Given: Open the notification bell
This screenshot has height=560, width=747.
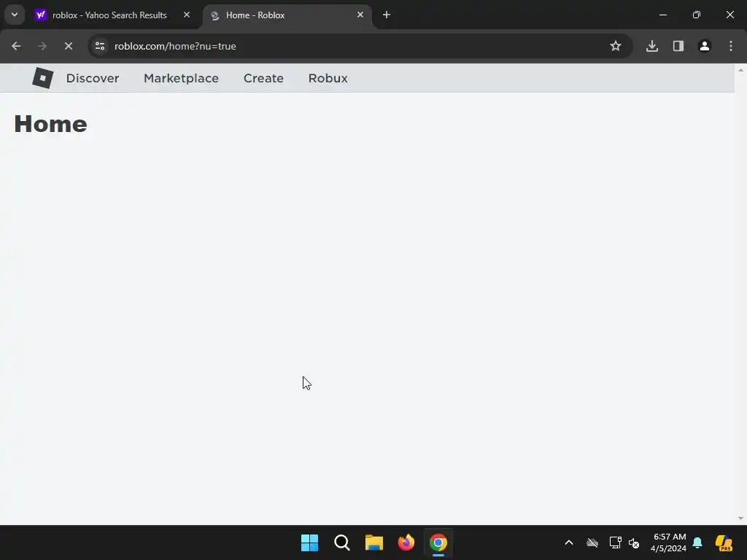Looking at the screenshot, I should tap(697, 542).
